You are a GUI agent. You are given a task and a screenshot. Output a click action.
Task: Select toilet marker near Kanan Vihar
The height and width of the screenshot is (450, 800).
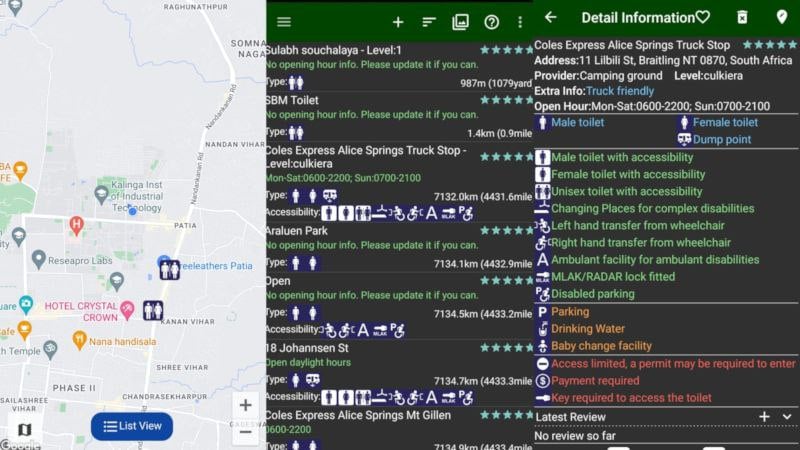tap(153, 310)
